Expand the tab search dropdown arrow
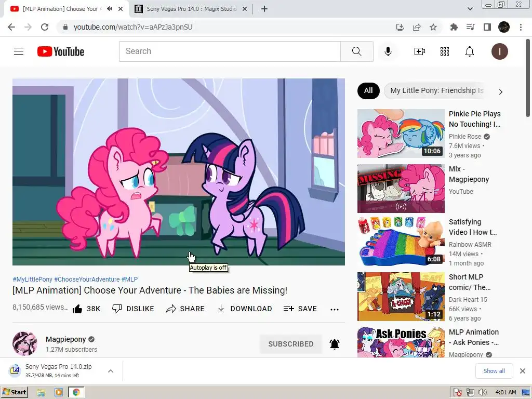This screenshot has width=532, height=399. (470, 9)
